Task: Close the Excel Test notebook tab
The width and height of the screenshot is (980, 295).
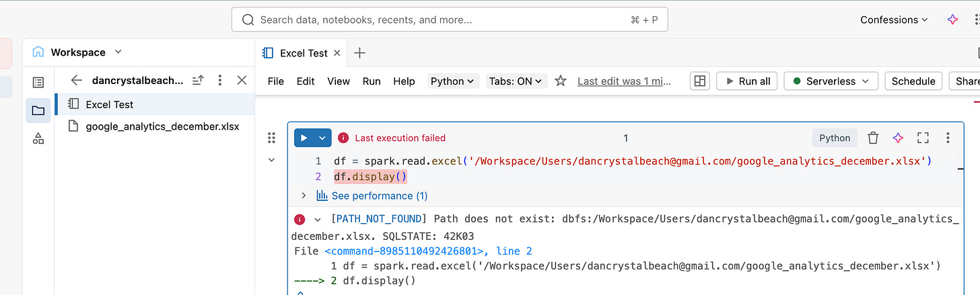Action: [337, 52]
